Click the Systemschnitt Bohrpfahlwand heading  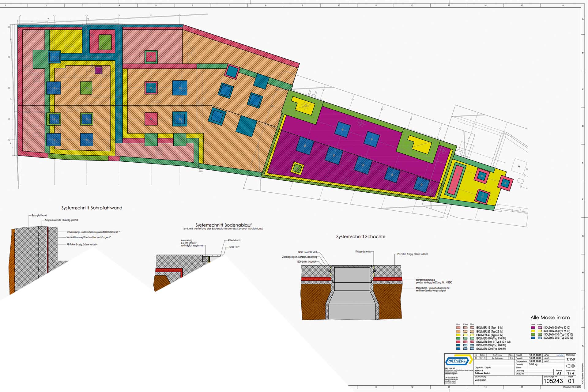click(x=92, y=208)
